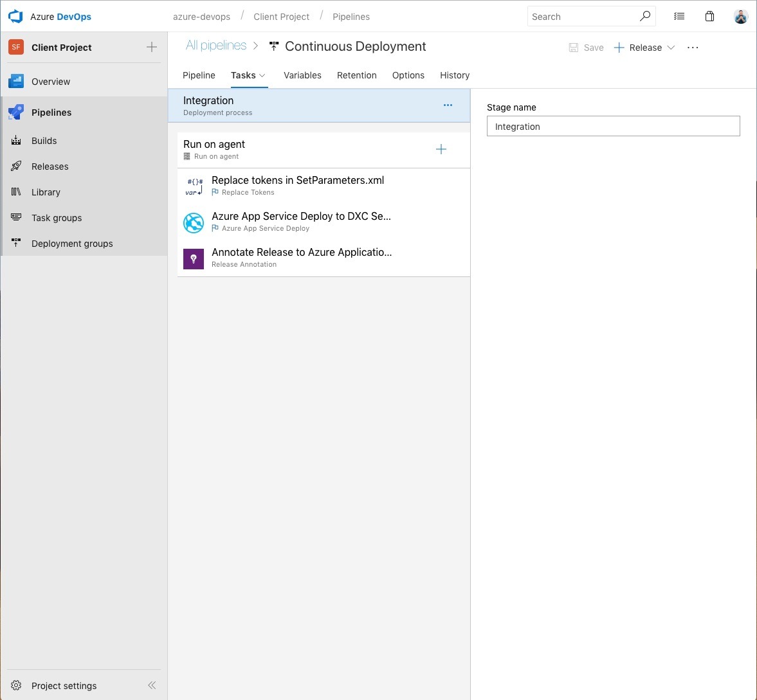Select the Azure App Service Deploy task
The height and width of the screenshot is (700, 757).
tap(301, 222)
